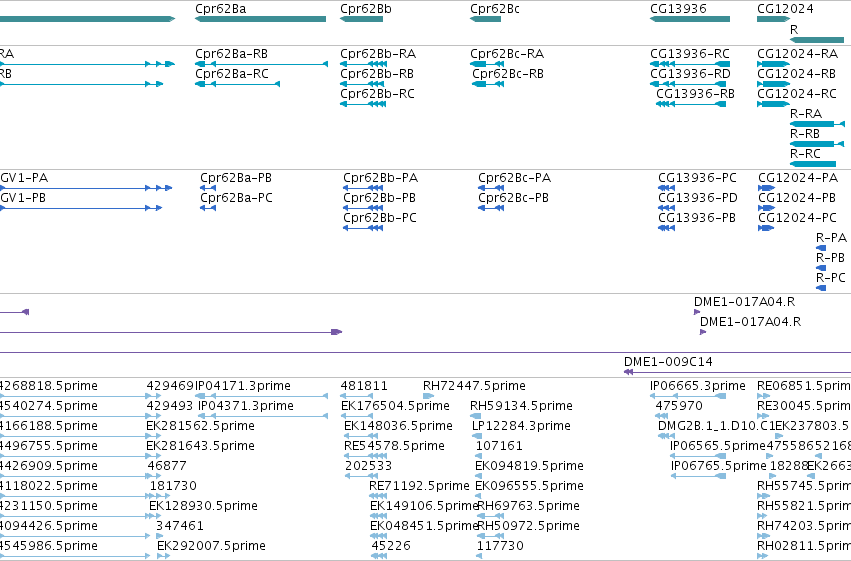Select EST IP06665.3prime label

click(x=698, y=386)
